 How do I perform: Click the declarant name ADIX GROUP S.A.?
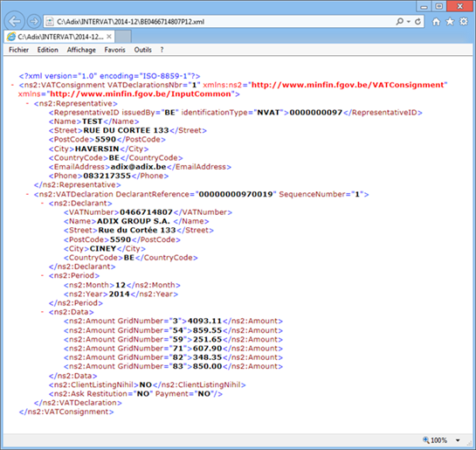[x=134, y=221]
